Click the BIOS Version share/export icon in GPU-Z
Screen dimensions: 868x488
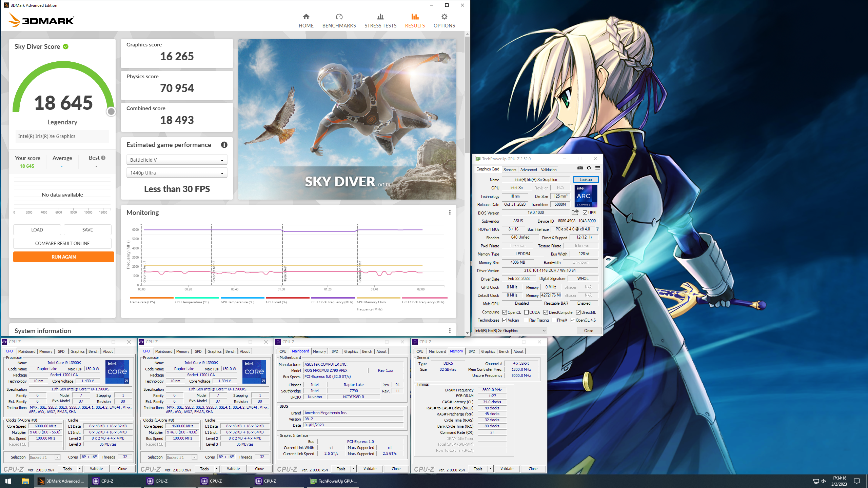coord(575,212)
